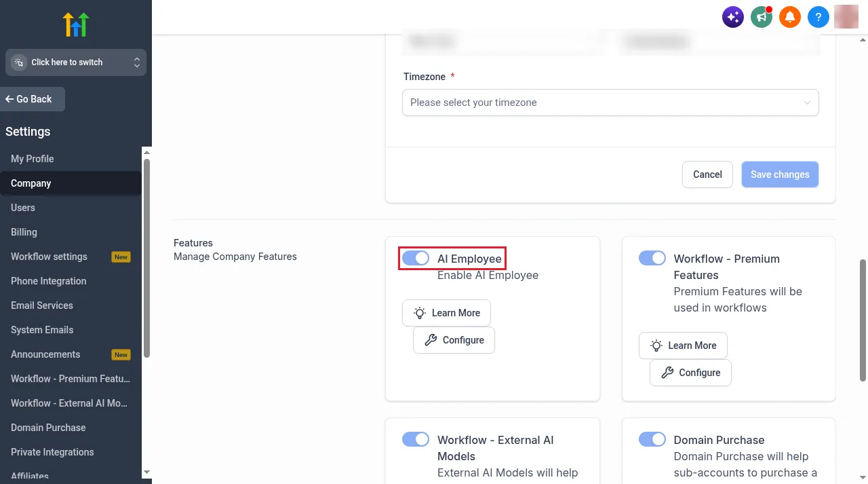Open Billing settings
The image size is (868, 484).
coord(71,232)
